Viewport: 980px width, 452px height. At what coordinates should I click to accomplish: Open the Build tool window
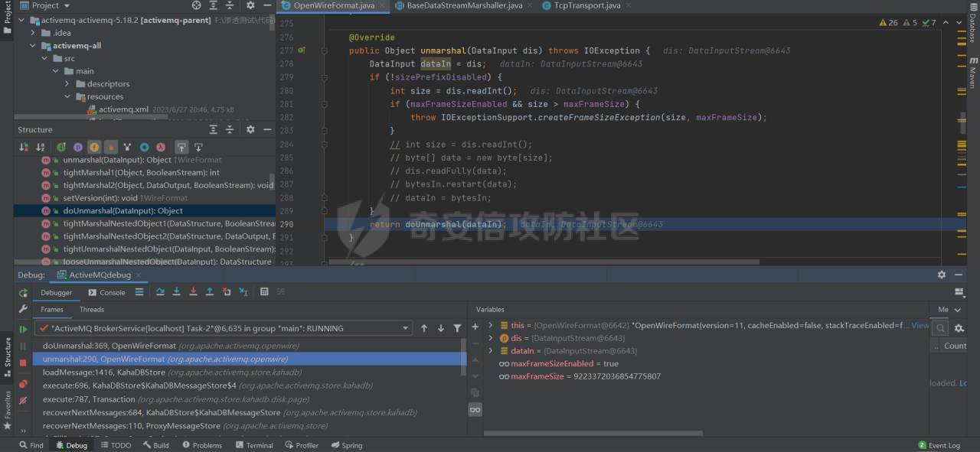click(x=156, y=445)
